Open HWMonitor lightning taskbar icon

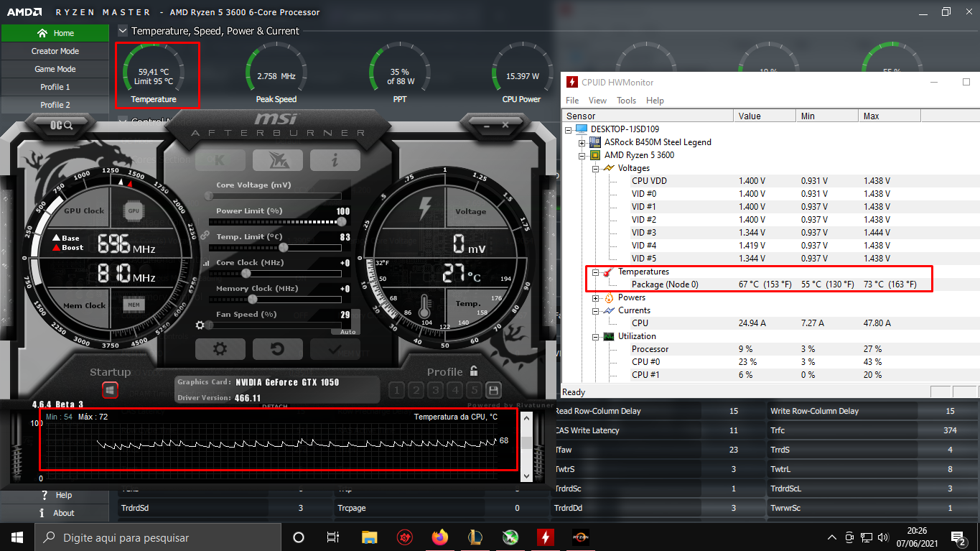(x=546, y=537)
